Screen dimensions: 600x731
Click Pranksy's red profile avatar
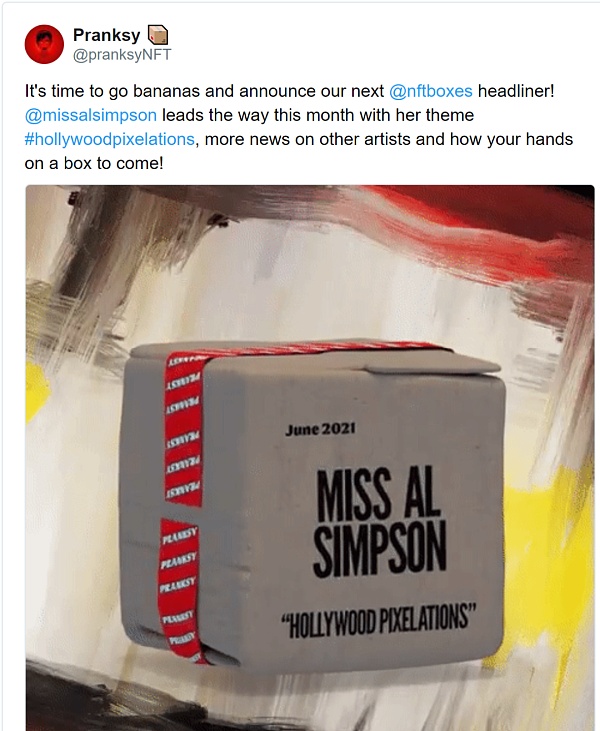44,44
